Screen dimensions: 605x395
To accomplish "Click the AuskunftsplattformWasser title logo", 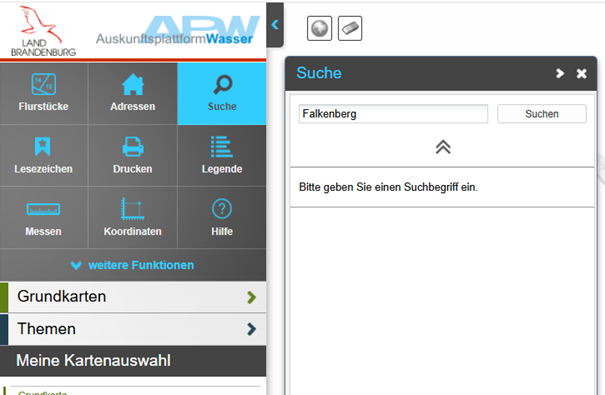I will [x=178, y=31].
